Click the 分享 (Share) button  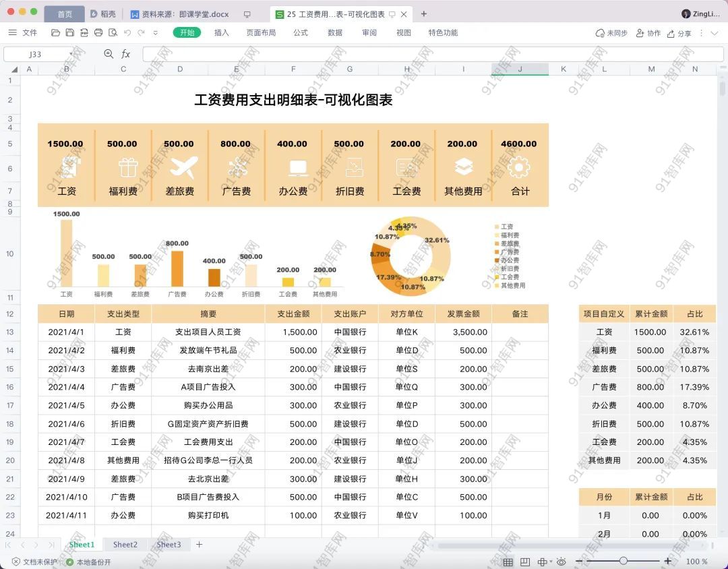click(679, 33)
